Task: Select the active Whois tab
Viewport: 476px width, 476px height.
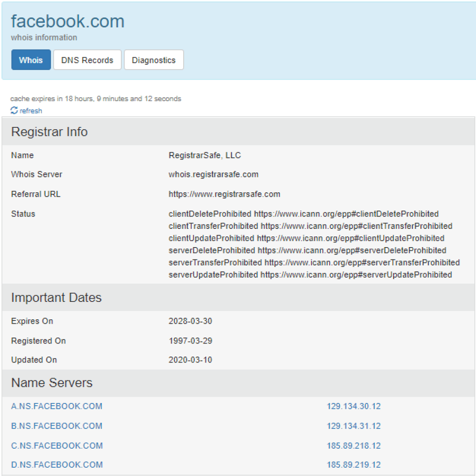Action: tap(31, 60)
